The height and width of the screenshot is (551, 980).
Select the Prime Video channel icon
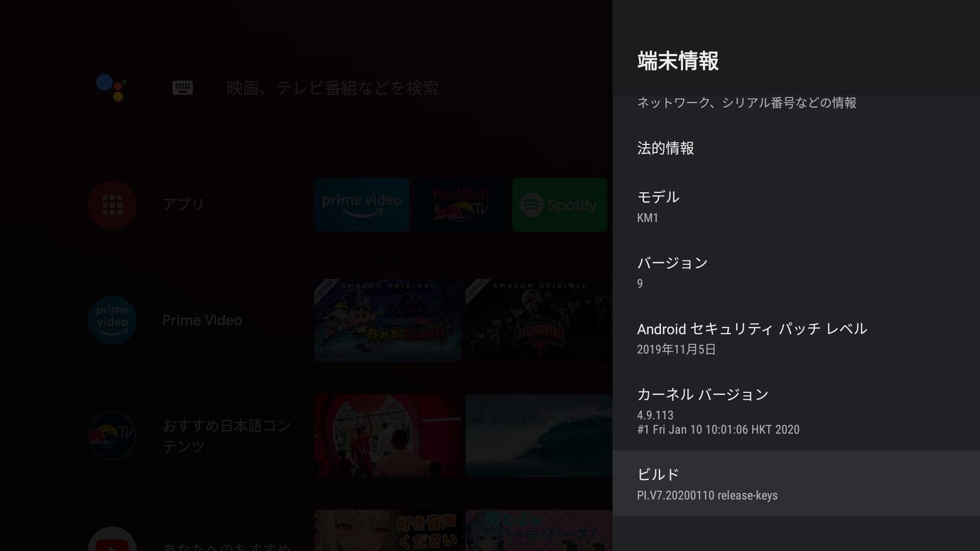[x=112, y=320]
